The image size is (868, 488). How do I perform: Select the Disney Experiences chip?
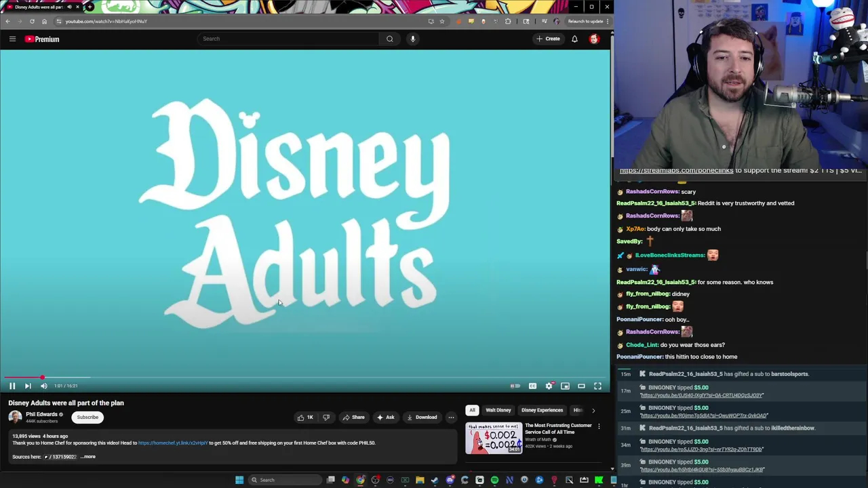[x=542, y=410]
